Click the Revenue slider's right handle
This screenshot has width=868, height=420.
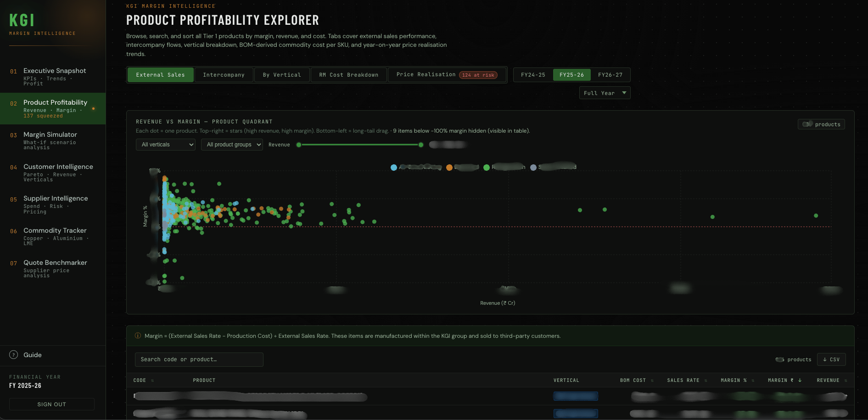pos(421,145)
